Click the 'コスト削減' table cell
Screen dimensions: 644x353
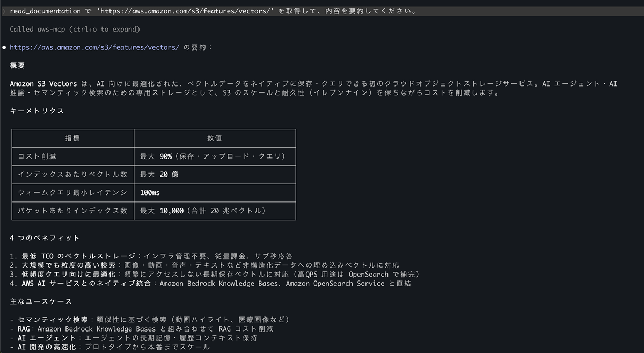point(72,156)
